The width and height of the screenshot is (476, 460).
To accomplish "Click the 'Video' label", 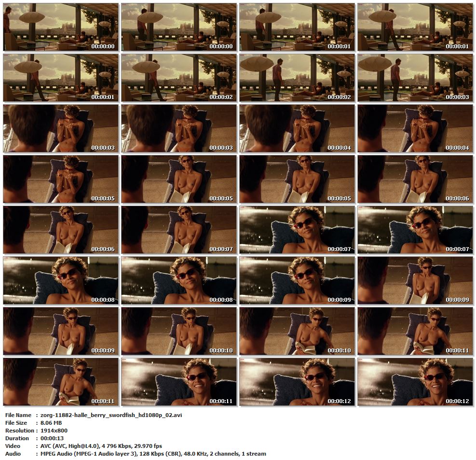I will 13,446.
